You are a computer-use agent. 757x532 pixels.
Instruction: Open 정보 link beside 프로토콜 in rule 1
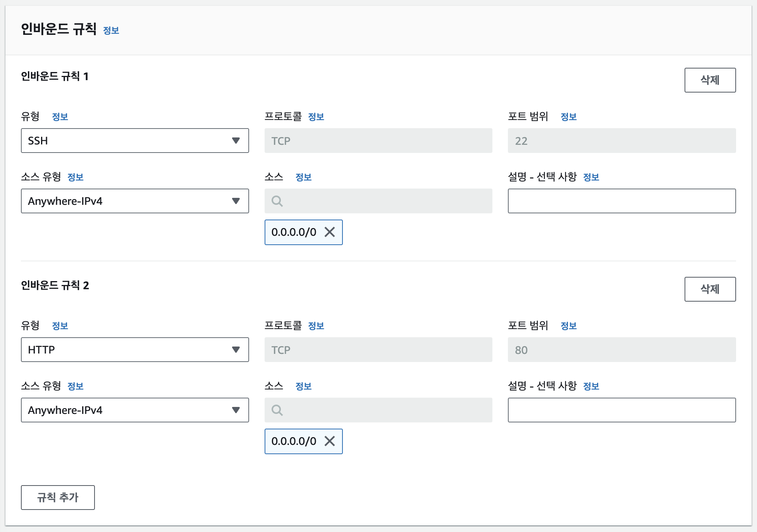pyautogui.click(x=316, y=117)
